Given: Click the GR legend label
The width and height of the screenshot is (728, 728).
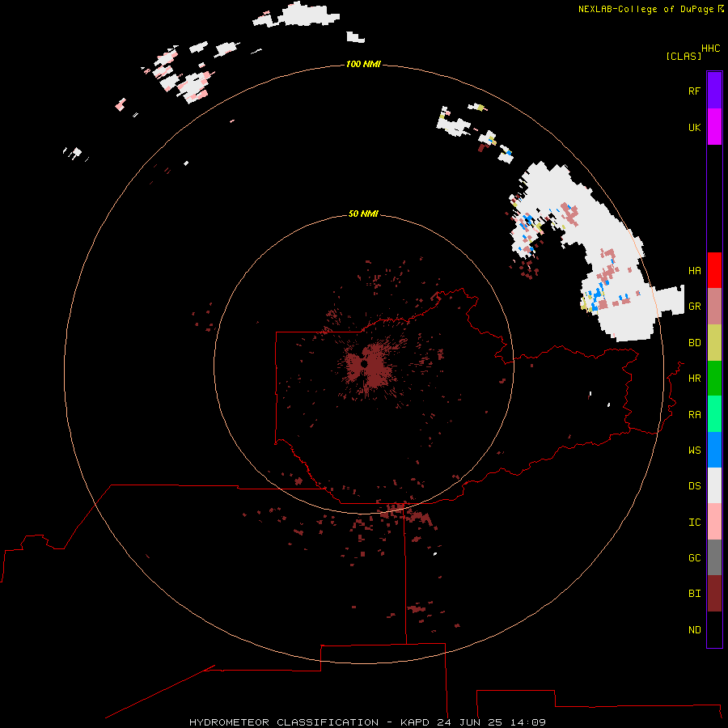Looking at the screenshot, I should click(x=694, y=307).
